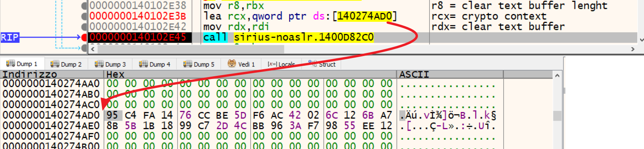Click the dump pane vertical scrollbar thumb
This screenshot has height=149, width=644.
(557, 116)
